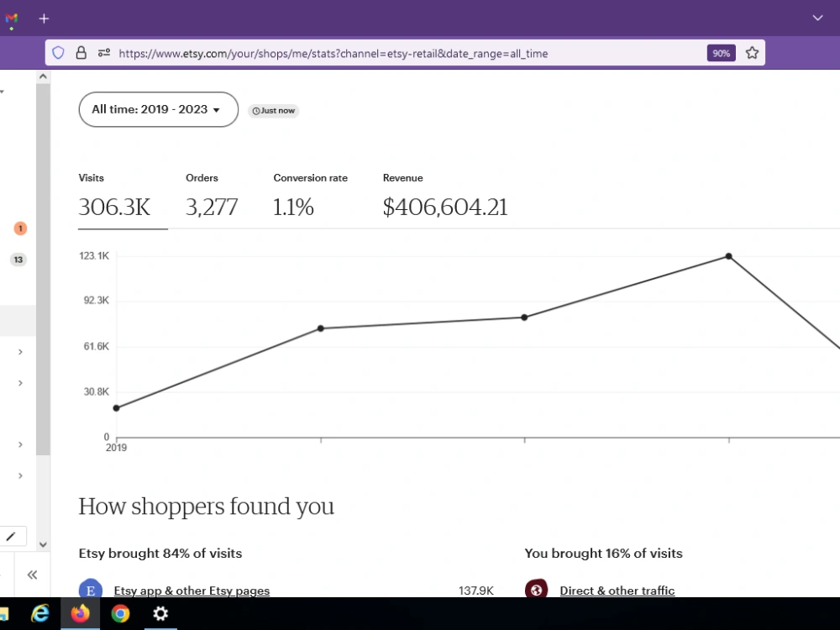The width and height of the screenshot is (840, 630).
Task: Expand the second sidebar chevron item
Action: click(20, 383)
